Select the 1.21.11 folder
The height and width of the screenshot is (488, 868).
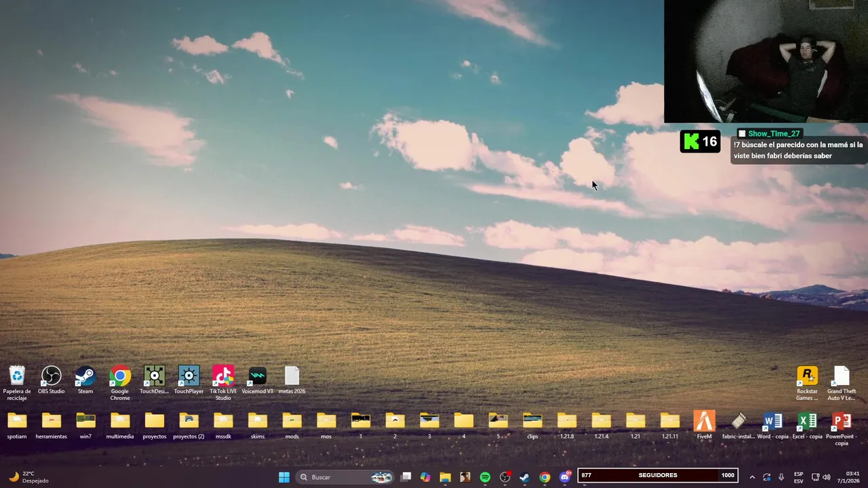670,426
